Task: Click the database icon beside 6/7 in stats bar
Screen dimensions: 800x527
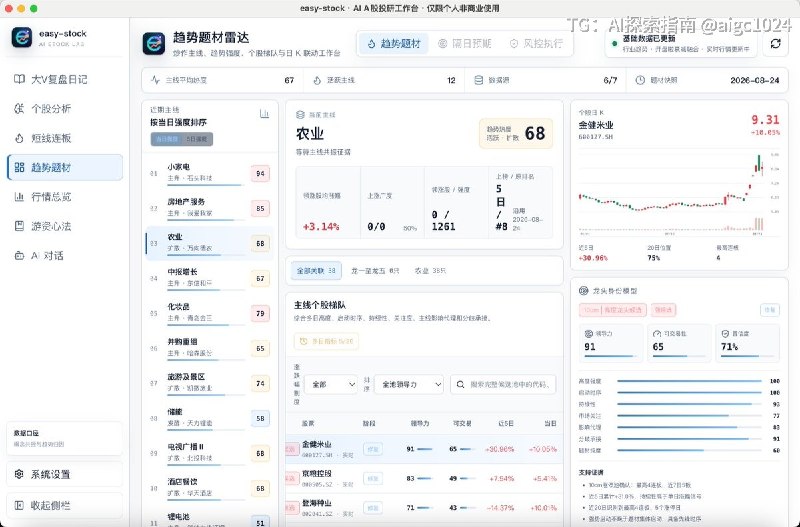Action: [479, 80]
